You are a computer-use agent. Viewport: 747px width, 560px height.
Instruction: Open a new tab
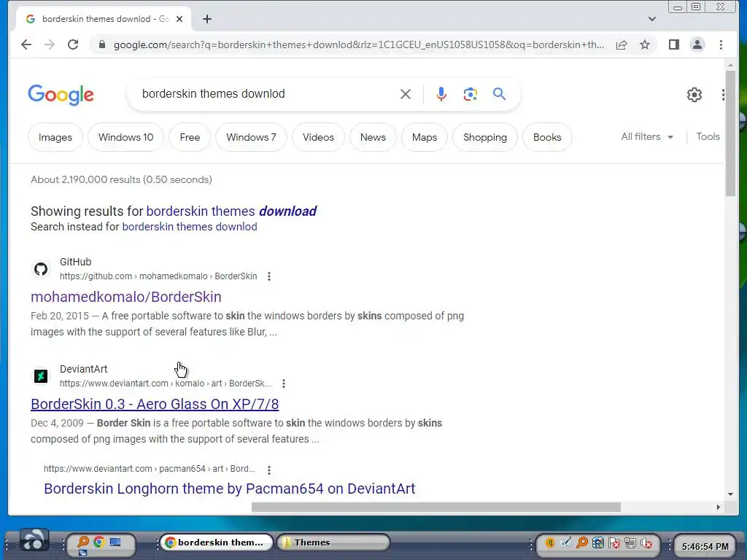206,19
